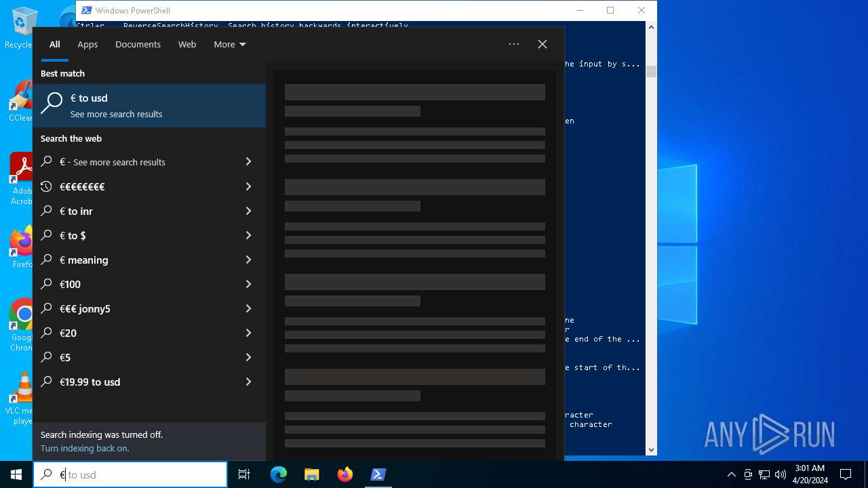This screenshot has height=488, width=868.
Task: Expand chevron for €€€€€€€€ history row
Action: click(x=248, y=186)
